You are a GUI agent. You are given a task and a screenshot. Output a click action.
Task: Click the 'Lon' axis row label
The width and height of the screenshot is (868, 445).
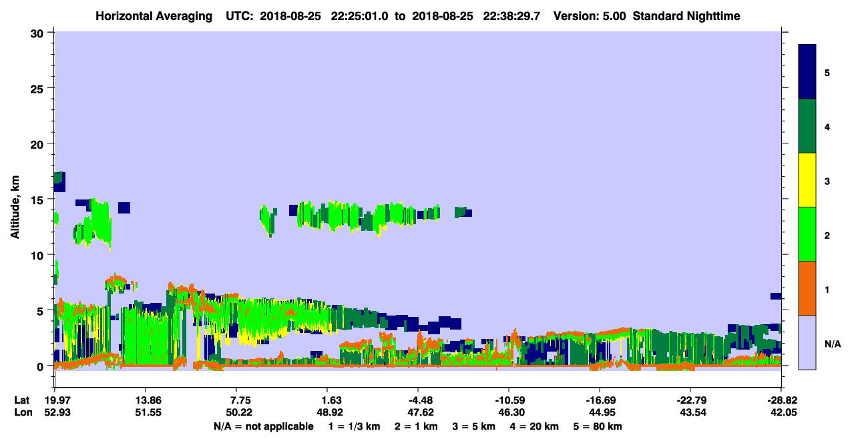pyautogui.click(x=22, y=413)
